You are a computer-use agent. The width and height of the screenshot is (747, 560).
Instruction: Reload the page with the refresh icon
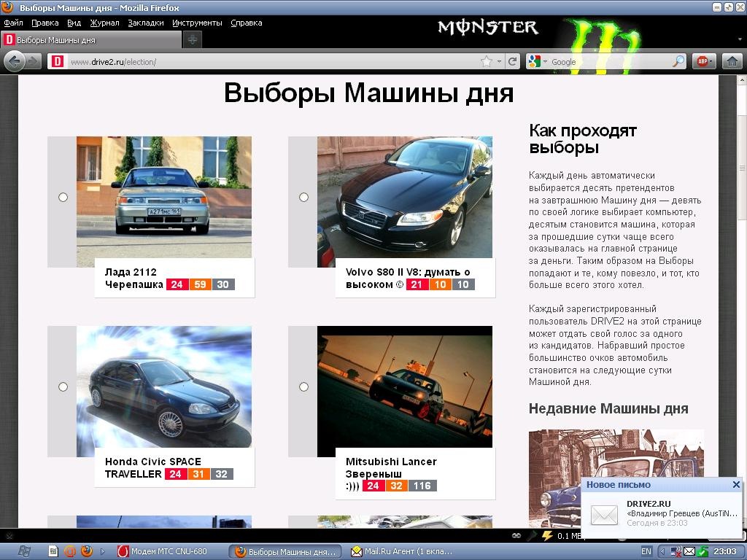point(513,61)
